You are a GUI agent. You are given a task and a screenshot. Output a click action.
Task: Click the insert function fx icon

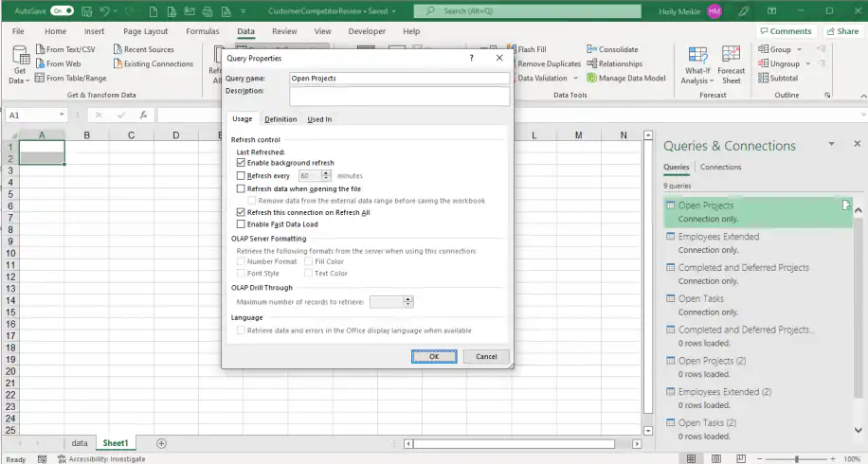click(x=143, y=115)
